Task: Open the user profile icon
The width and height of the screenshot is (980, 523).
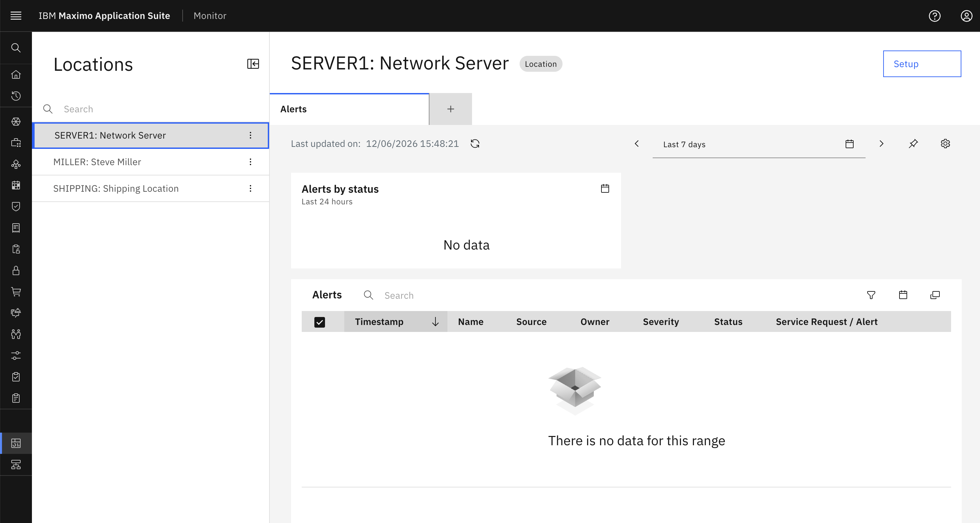Action: coord(967,16)
